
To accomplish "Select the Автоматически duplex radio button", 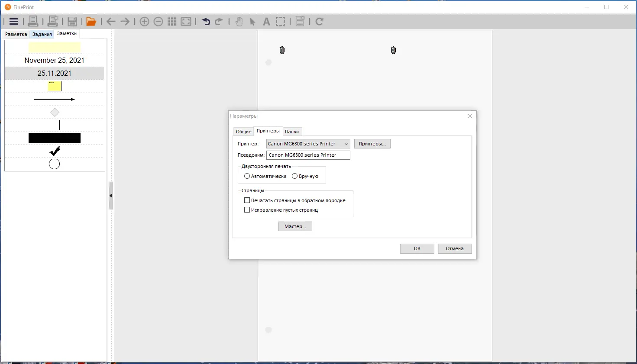I will point(247,176).
